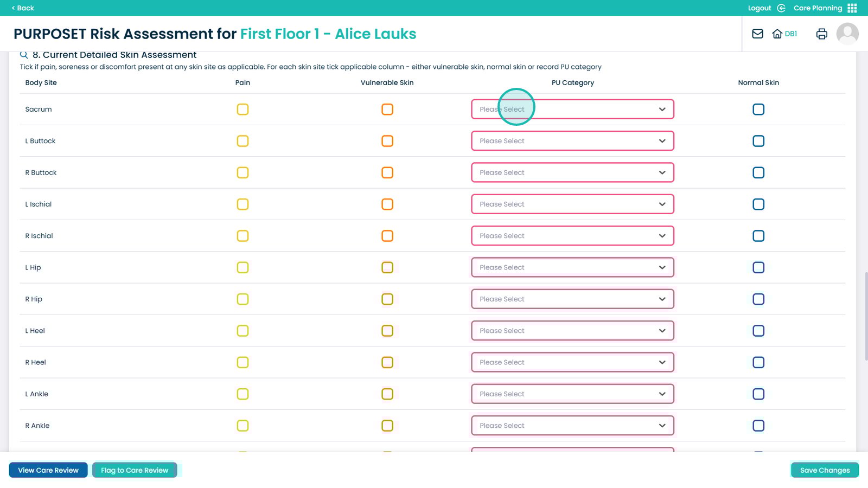This screenshot has height=488, width=868.
Task: Open the Care Planning menu
Action: tap(818, 8)
